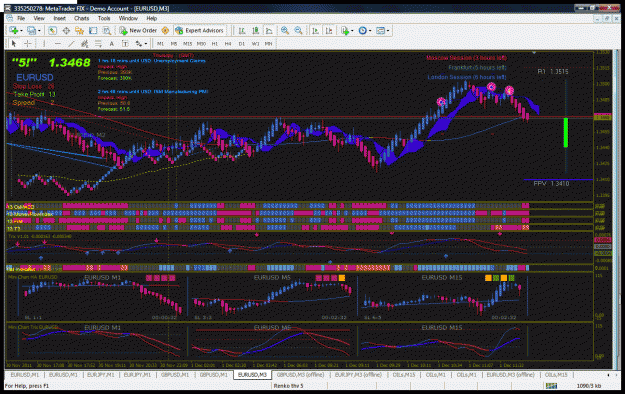Switch to line chart display
Screen dimensions: 625x394
pyautogui.click(x=269, y=31)
